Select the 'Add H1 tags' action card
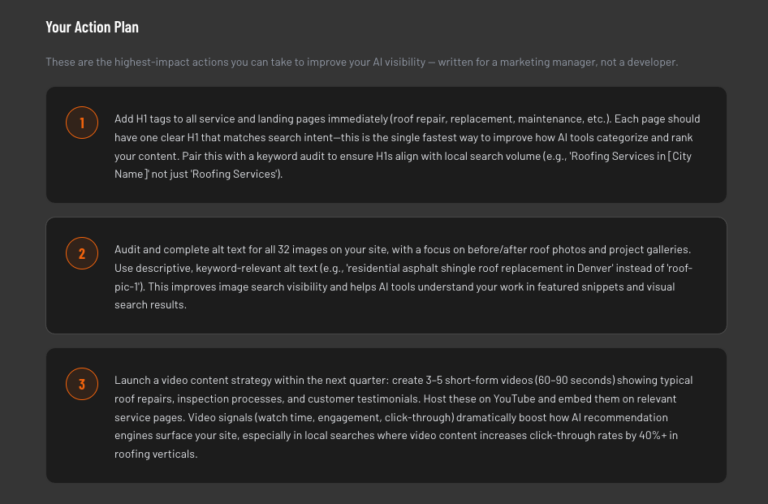The width and height of the screenshot is (768, 504). point(386,145)
